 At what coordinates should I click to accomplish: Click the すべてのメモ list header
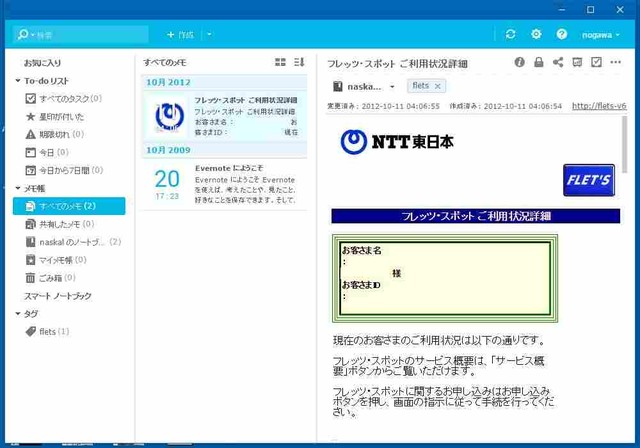165,62
